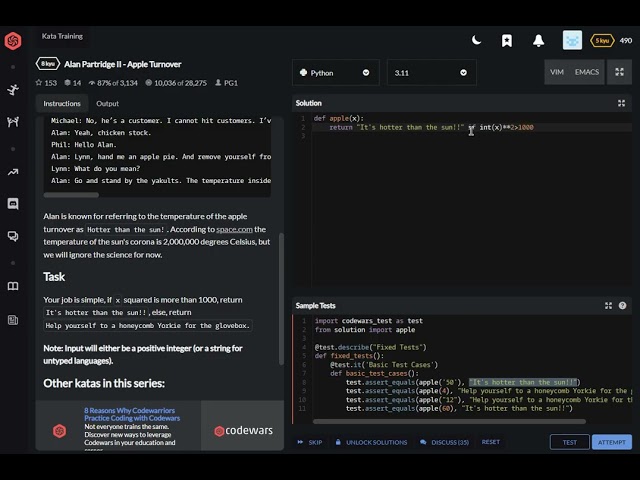This screenshot has height=480, width=640.
Task: Open the user profile avatar
Action: 572,40
